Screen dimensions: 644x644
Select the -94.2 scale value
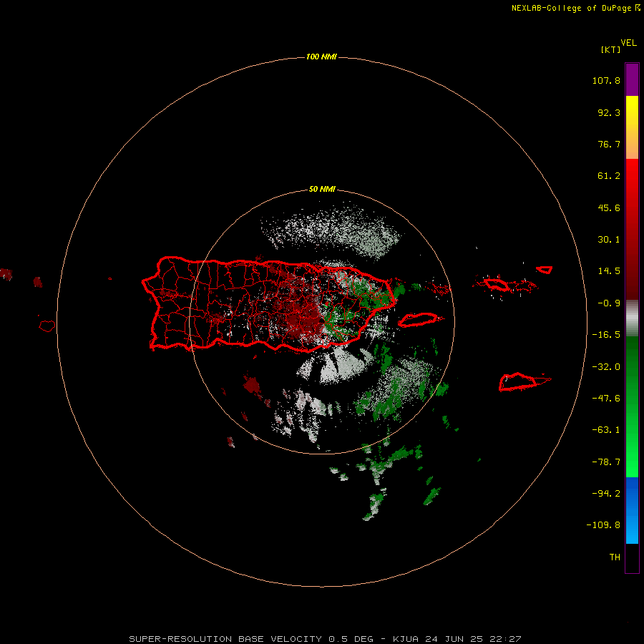click(606, 494)
